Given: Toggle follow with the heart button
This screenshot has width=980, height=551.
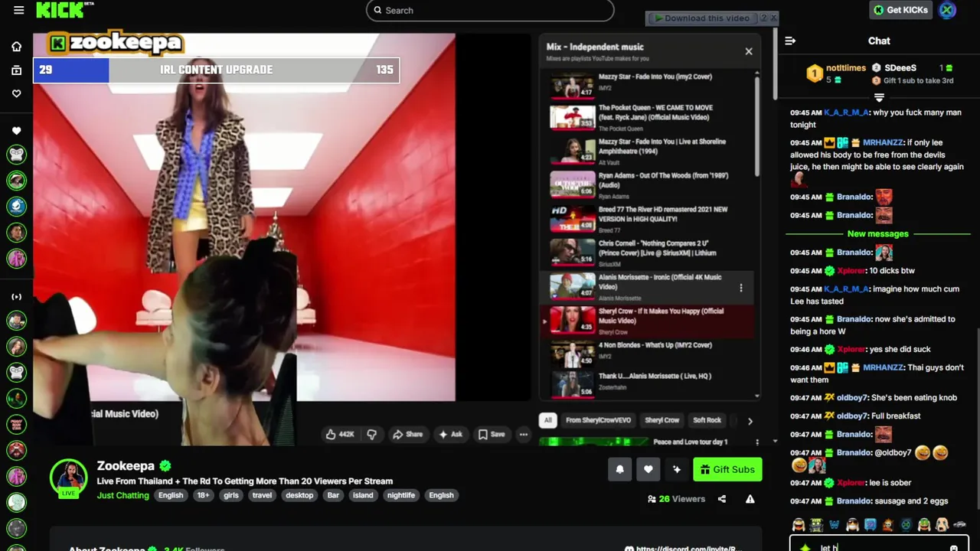Looking at the screenshot, I should coord(648,469).
